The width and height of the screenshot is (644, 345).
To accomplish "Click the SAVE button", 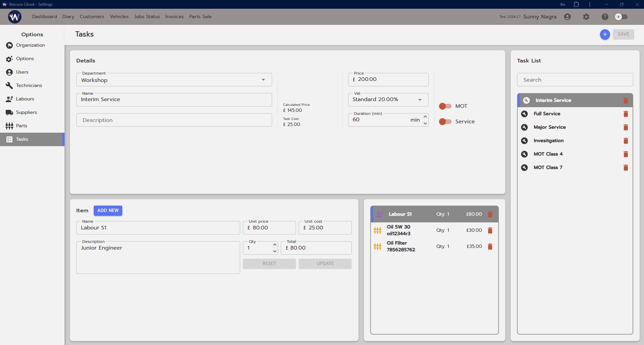I will pos(624,34).
